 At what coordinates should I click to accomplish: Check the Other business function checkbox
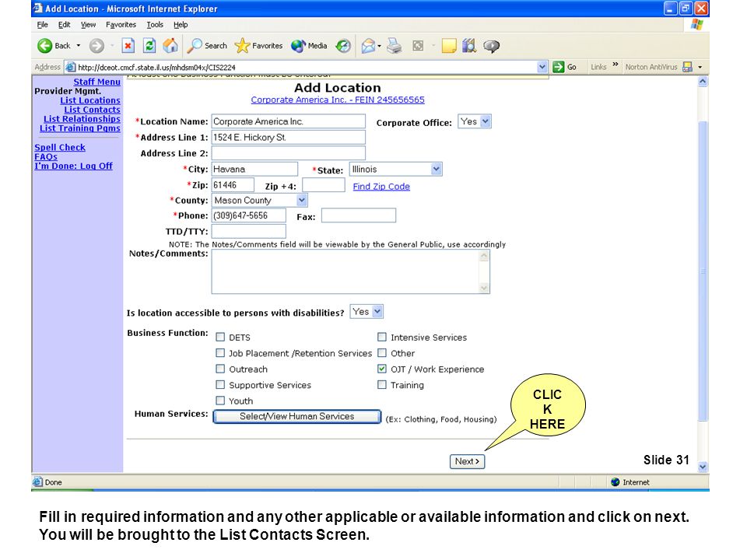click(381, 353)
